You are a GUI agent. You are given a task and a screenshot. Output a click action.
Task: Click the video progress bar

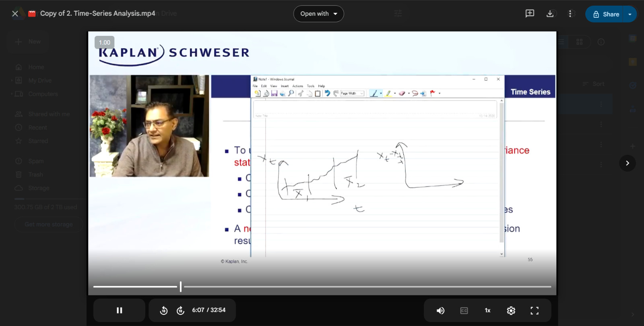click(x=322, y=287)
